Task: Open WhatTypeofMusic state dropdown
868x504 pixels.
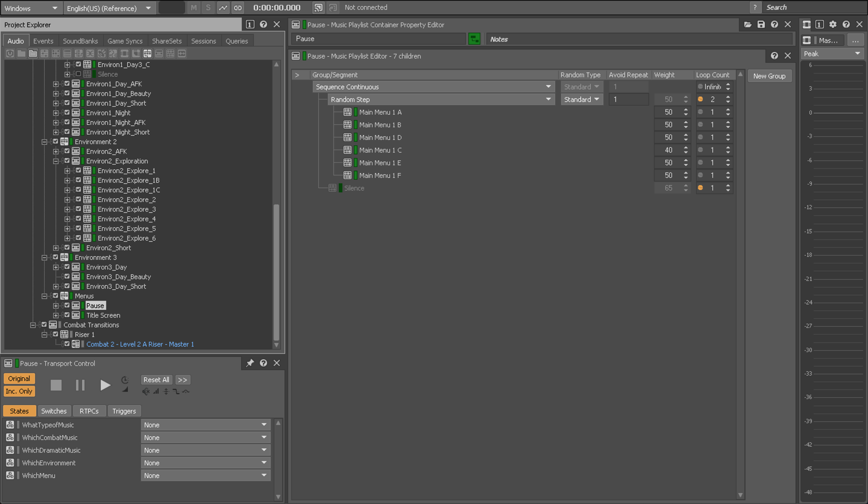Action: (x=206, y=425)
